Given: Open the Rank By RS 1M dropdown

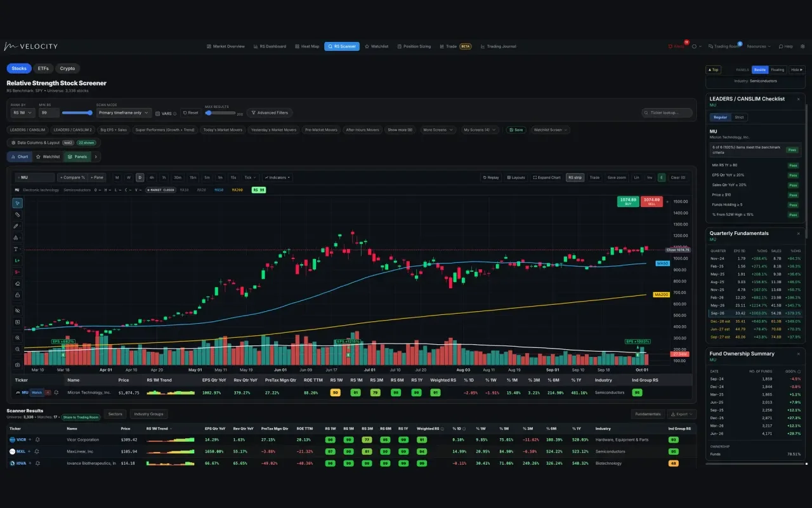Looking at the screenshot, I should tap(23, 113).
